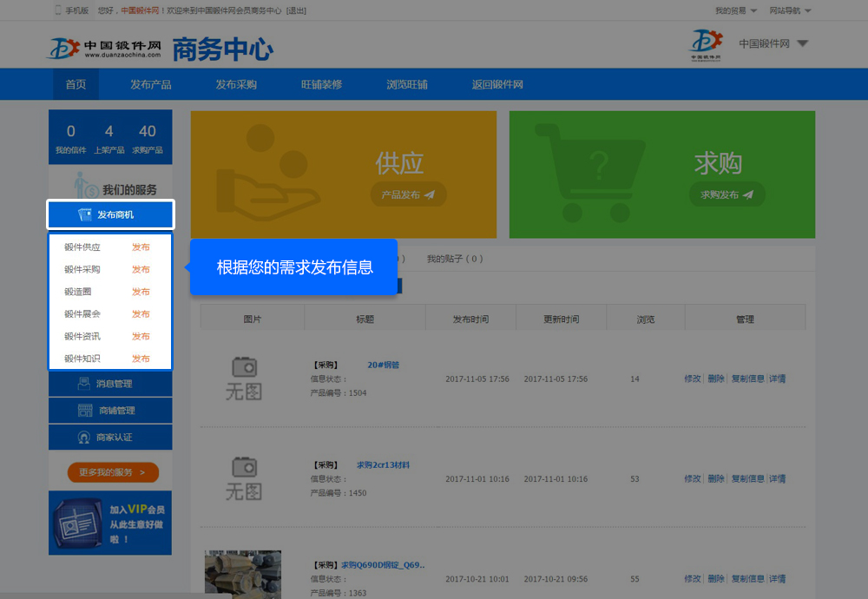Open the 中国锻件网 account dropdown arrow
Viewport: 868px width, 599px height.
(x=802, y=44)
